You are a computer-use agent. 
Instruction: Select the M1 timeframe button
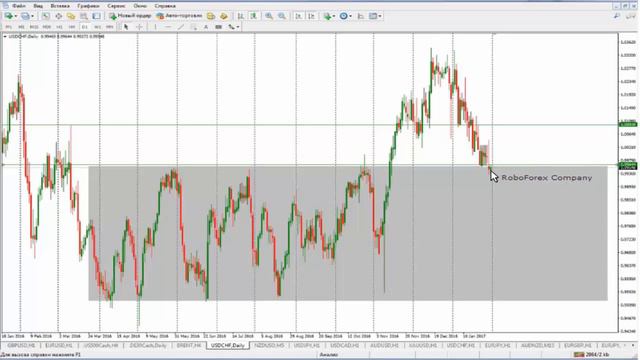point(9,27)
